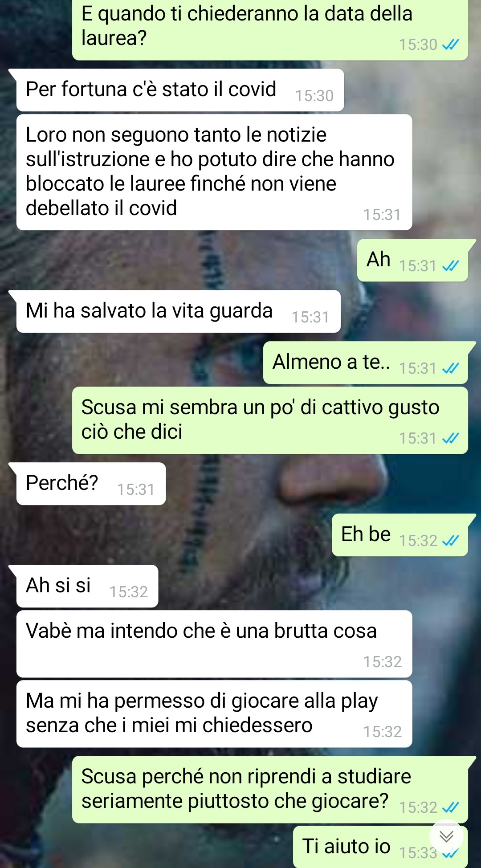Select the 'Per fortuna c'è stato il covid' message
481x868 pixels.
tap(180, 90)
